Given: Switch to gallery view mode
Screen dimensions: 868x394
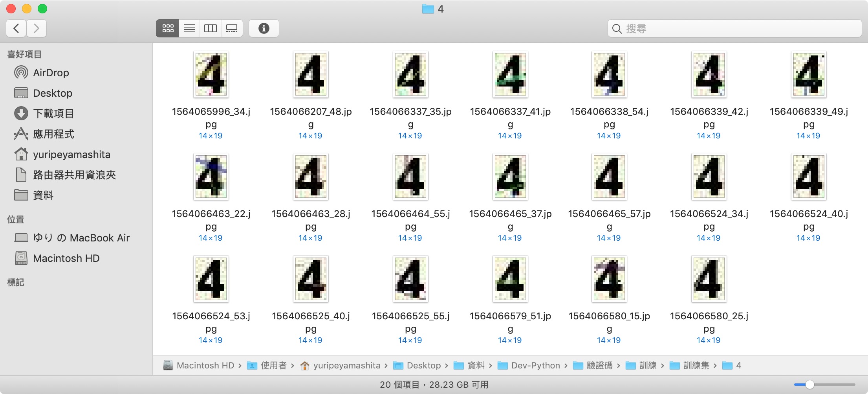Looking at the screenshot, I should click(232, 28).
